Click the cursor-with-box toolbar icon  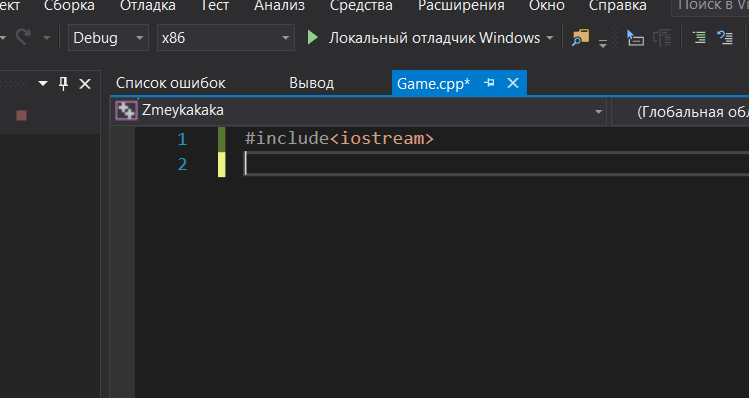(x=635, y=37)
